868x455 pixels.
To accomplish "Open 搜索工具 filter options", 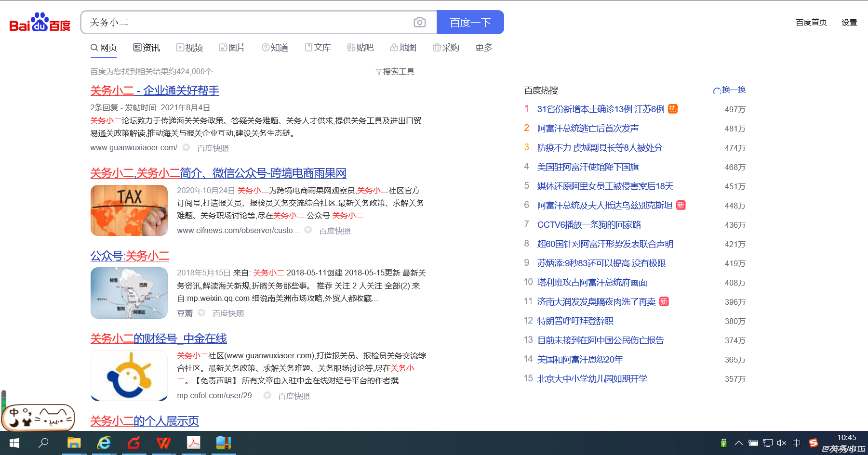I will click(x=395, y=72).
